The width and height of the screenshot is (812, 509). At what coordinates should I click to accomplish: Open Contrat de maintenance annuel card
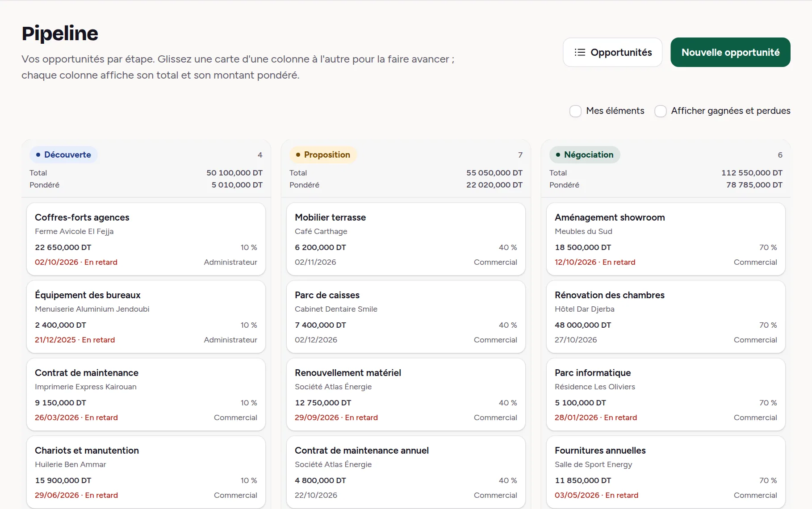[406, 472]
